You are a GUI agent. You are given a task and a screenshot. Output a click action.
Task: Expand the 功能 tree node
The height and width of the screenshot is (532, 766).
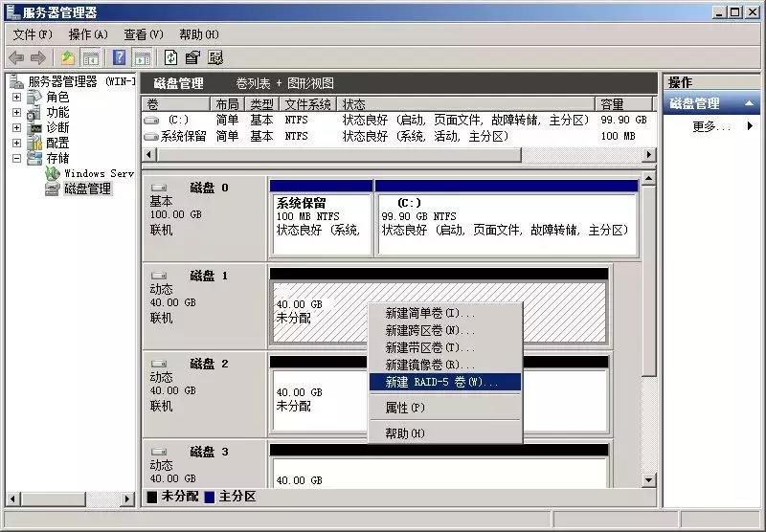16,112
